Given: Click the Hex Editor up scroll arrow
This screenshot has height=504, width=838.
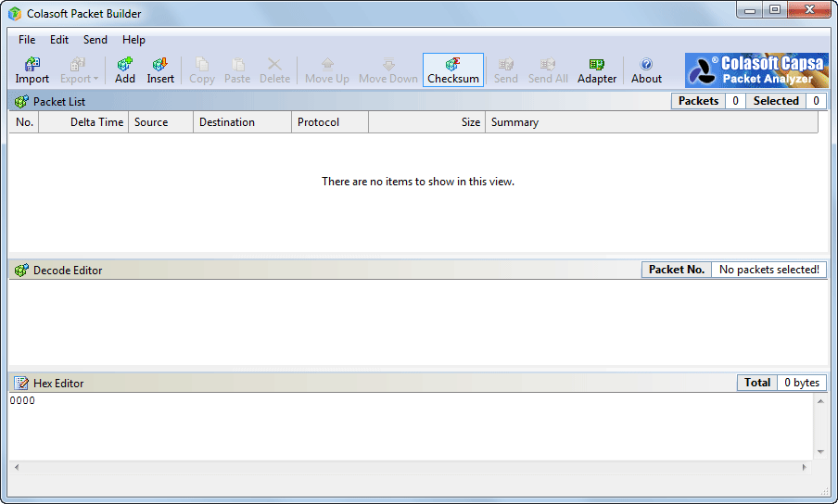Looking at the screenshot, I should [821, 401].
